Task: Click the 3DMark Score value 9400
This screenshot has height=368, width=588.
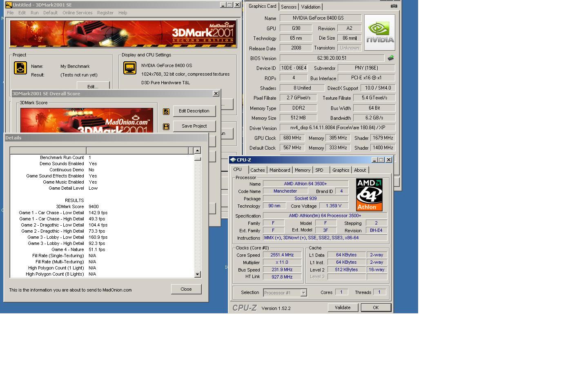Action: pyautogui.click(x=94, y=206)
